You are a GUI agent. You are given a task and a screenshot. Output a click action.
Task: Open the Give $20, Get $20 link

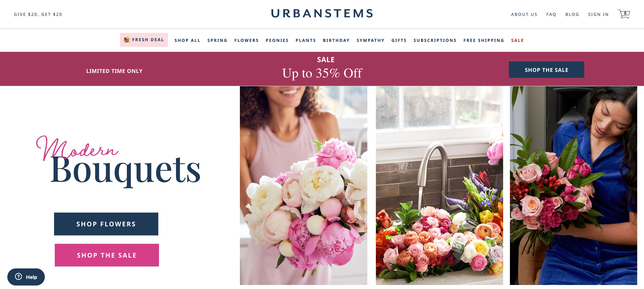coord(38,14)
